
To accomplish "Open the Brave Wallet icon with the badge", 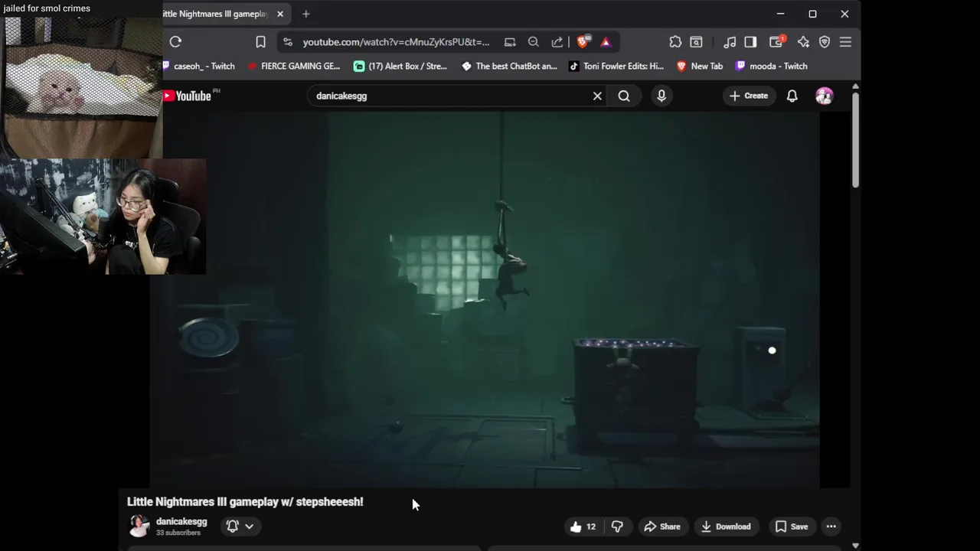I will pos(776,42).
